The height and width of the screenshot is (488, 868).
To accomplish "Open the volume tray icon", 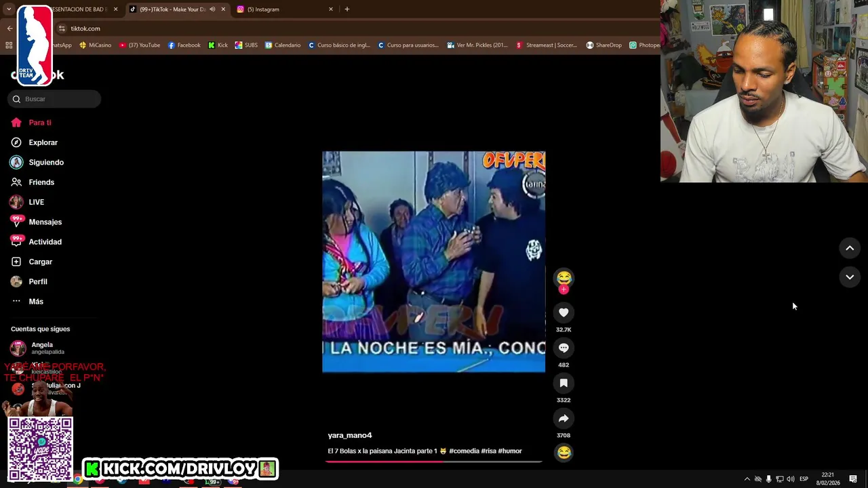I will pos(791,479).
